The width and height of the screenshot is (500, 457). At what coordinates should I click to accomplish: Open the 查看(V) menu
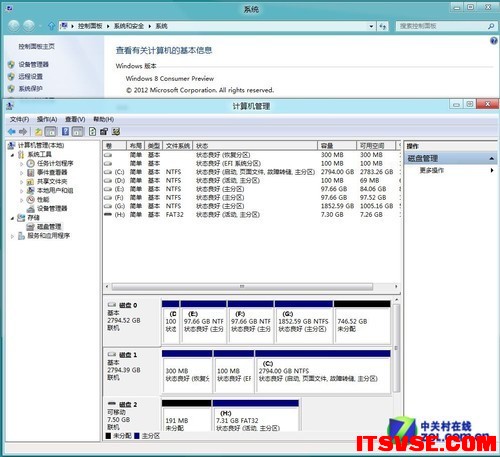click(75, 119)
